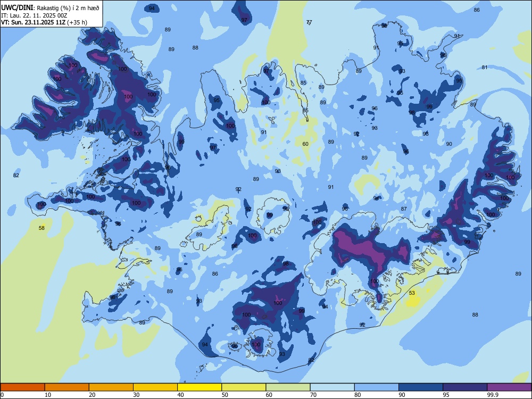Image resolution: width=532 pixels, height=399 pixels.
Task: Click the humidity value '77' on the map
Action: (x=309, y=22)
